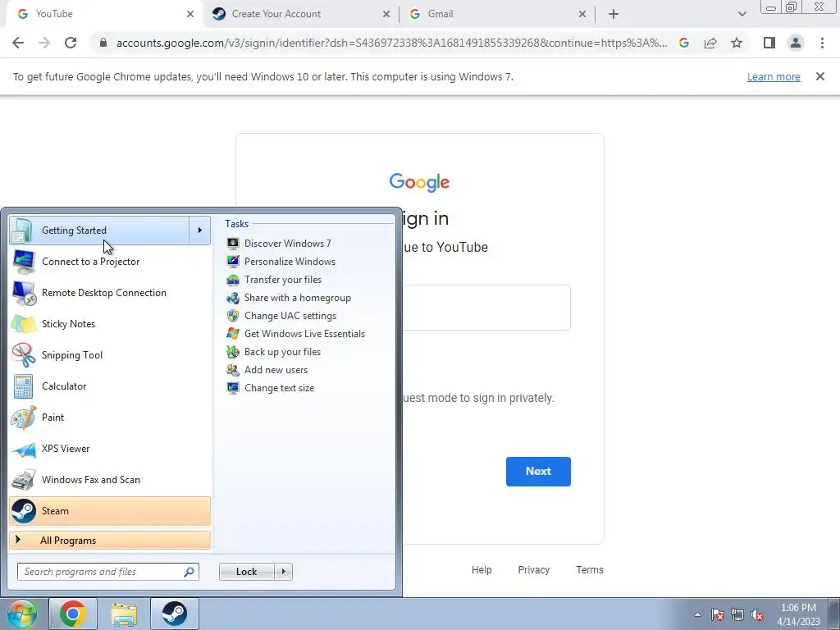This screenshot has height=630, width=840.
Task: Switch to the Create Your Account tab
Action: 300,14
